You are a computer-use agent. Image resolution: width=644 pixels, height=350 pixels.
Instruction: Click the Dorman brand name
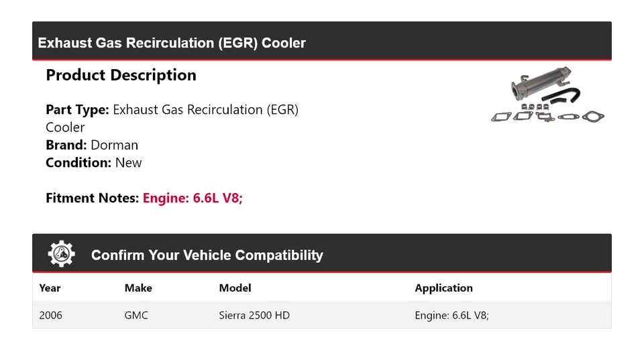[114, 145]
